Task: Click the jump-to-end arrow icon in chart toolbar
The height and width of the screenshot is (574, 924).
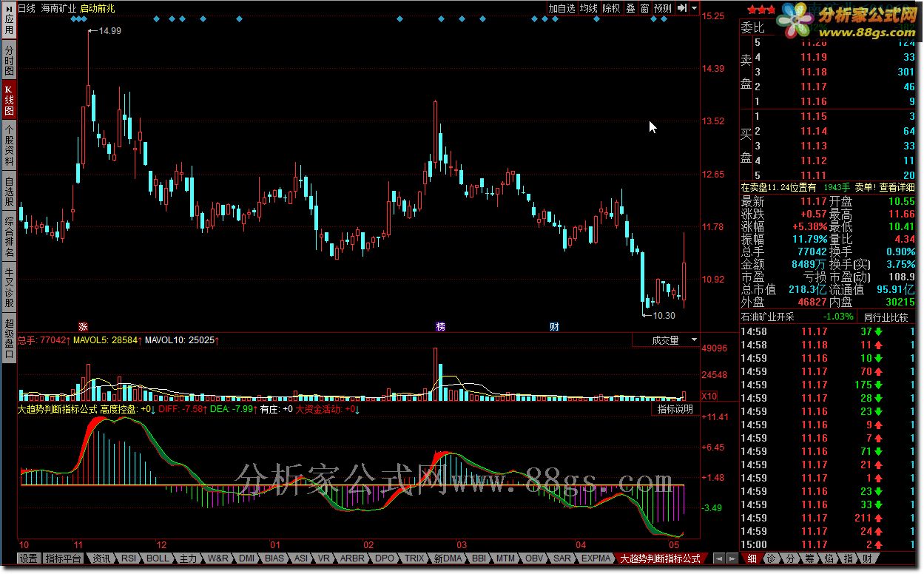Action: coord(682,8)
